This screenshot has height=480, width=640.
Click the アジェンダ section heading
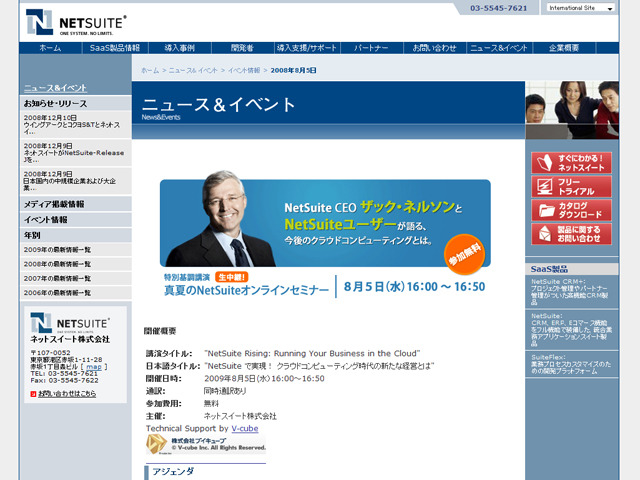173,471
